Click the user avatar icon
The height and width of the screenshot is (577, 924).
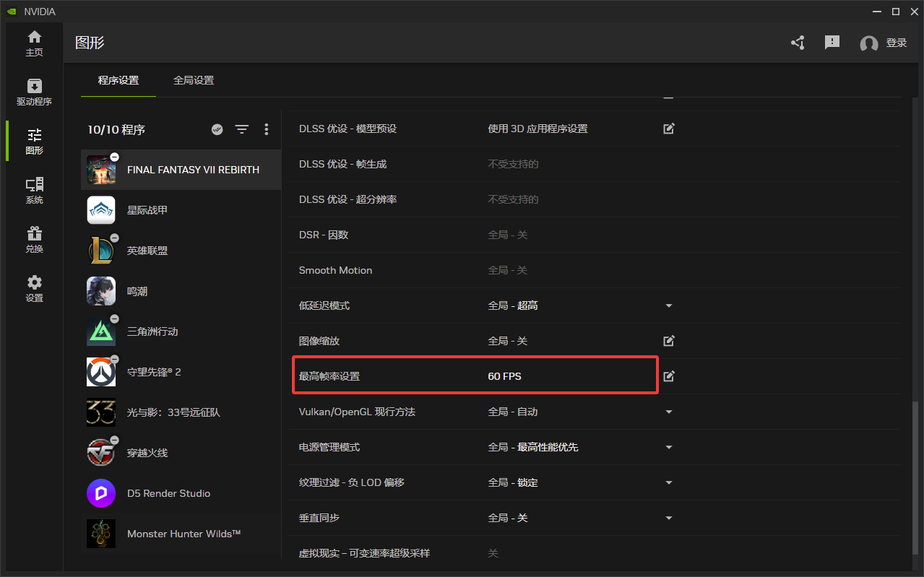click(869, 43)
